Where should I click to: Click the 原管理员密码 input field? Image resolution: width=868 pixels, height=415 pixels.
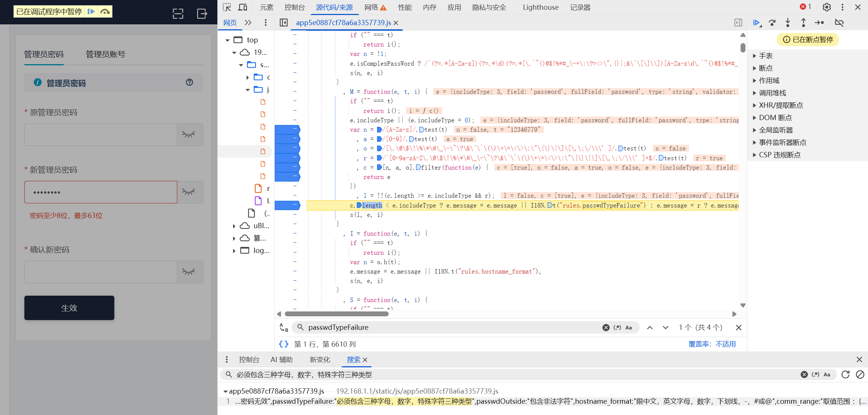coord(100,135)
